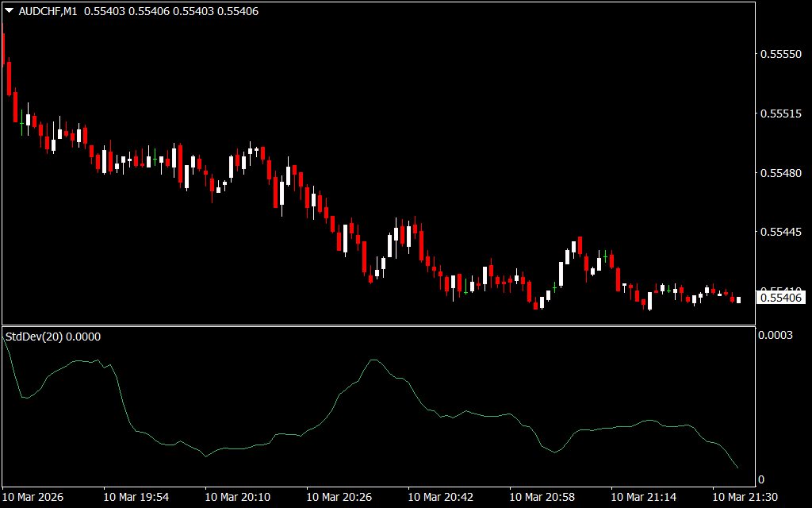812x508 pixels.
Task: Select the last white candle at chart's right edge
Action: [739, 299]
